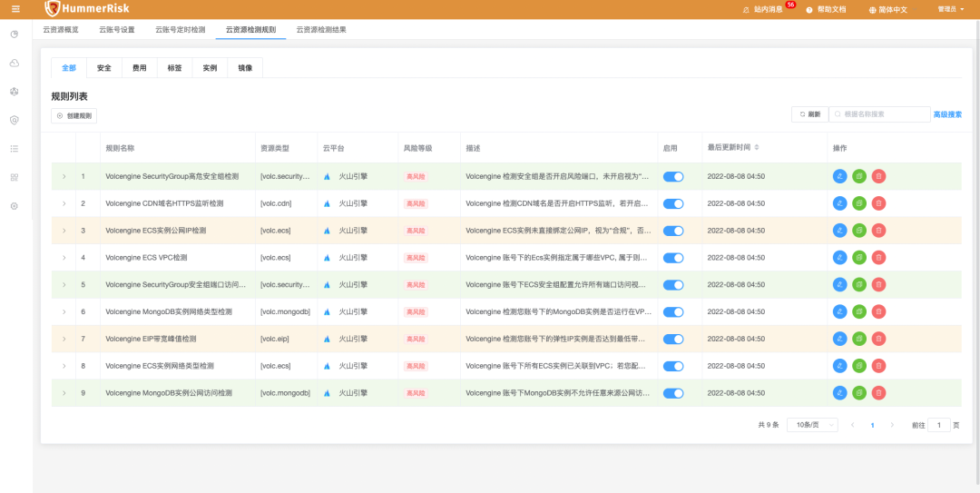Open the list sidebar icon

(15, 149)
